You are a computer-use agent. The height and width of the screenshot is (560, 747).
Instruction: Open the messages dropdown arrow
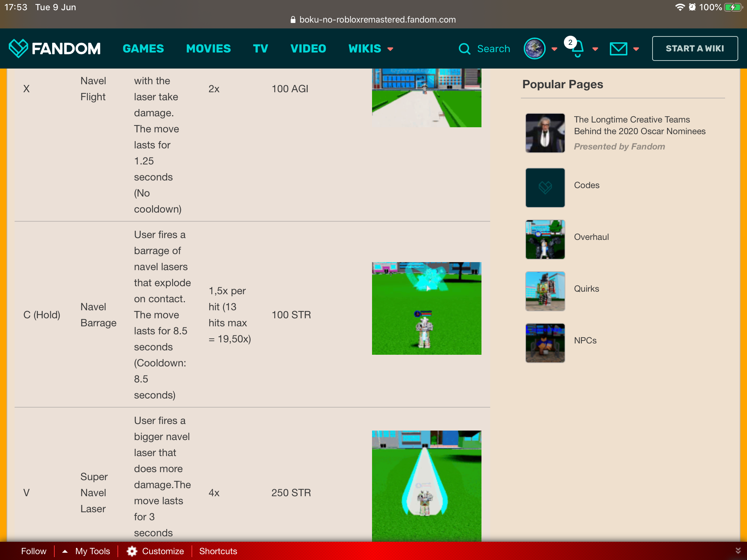[x=636, y=49]
